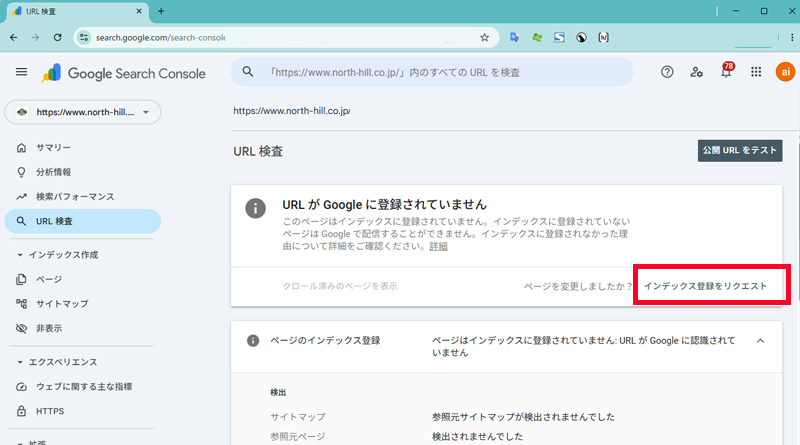Image resolution: width=800 pixels, height=445 pixels.
Task: Open the orange account avatar
Action: click(x=786, y=72)
